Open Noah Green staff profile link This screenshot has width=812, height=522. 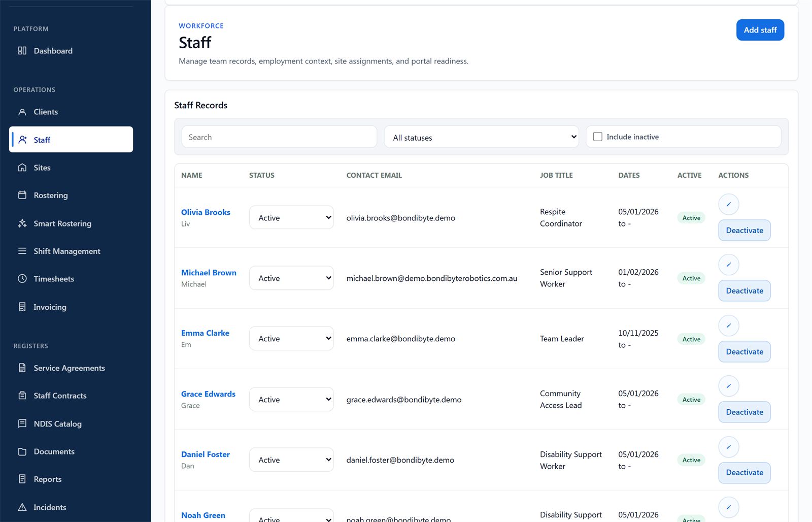point(203,515)
